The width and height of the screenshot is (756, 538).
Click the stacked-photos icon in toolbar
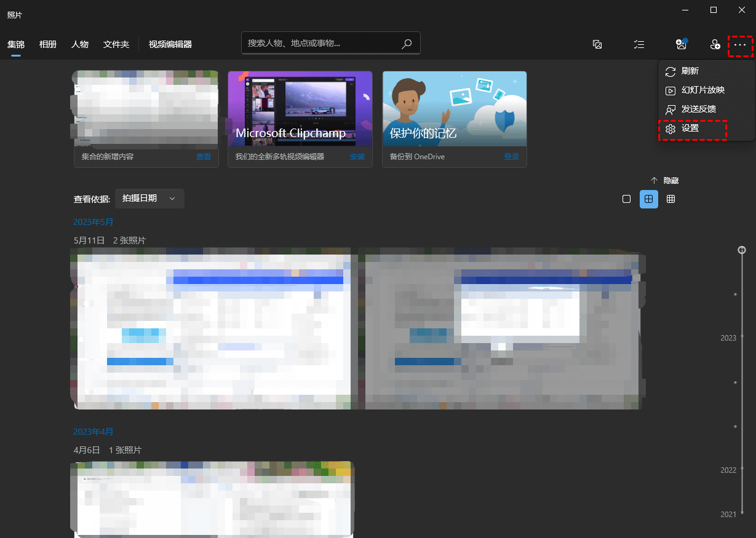tap(597, 44)
